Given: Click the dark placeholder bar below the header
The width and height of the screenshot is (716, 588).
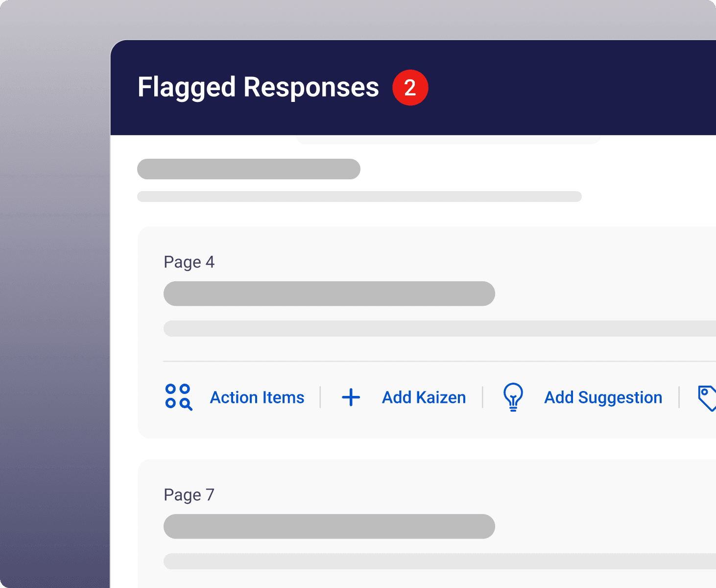Looking at the screenshot, I should [249, 169].
